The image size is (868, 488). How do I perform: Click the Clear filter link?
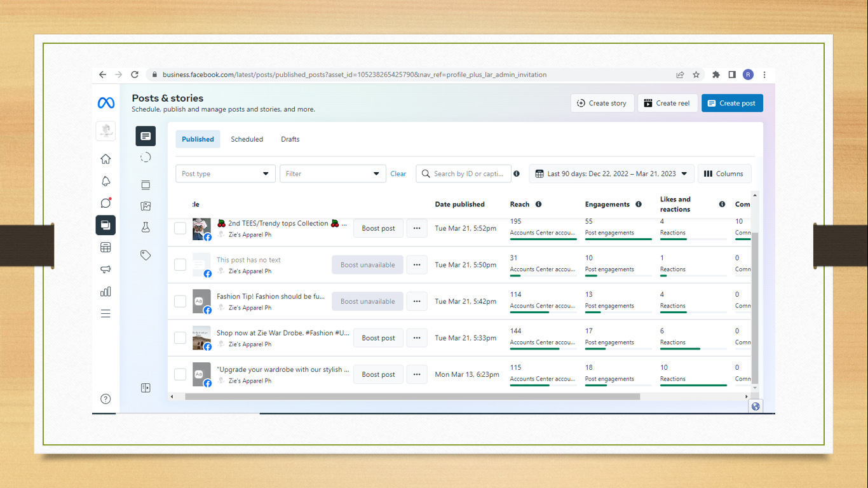[x=398, y=173]
